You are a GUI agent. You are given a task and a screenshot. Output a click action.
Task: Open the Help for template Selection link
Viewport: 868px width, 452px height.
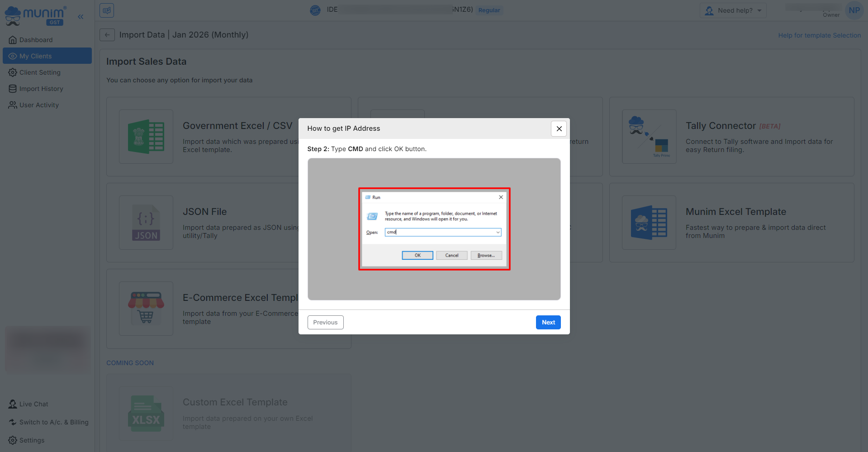click(819, 35)
